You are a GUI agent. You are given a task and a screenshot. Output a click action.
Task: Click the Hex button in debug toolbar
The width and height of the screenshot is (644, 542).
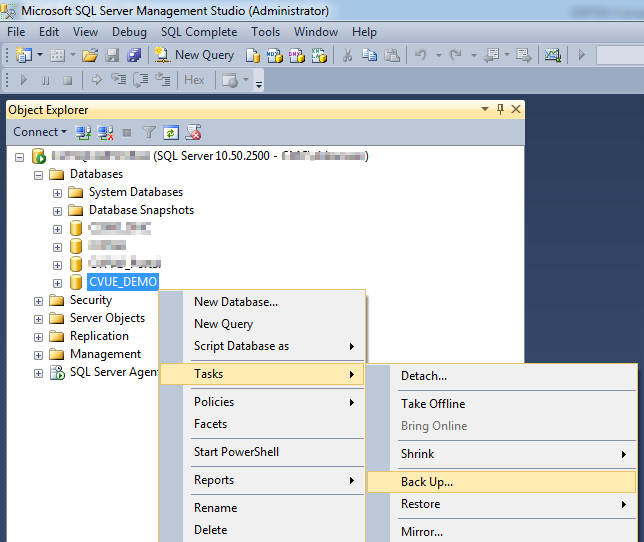[x=194, y=80]
